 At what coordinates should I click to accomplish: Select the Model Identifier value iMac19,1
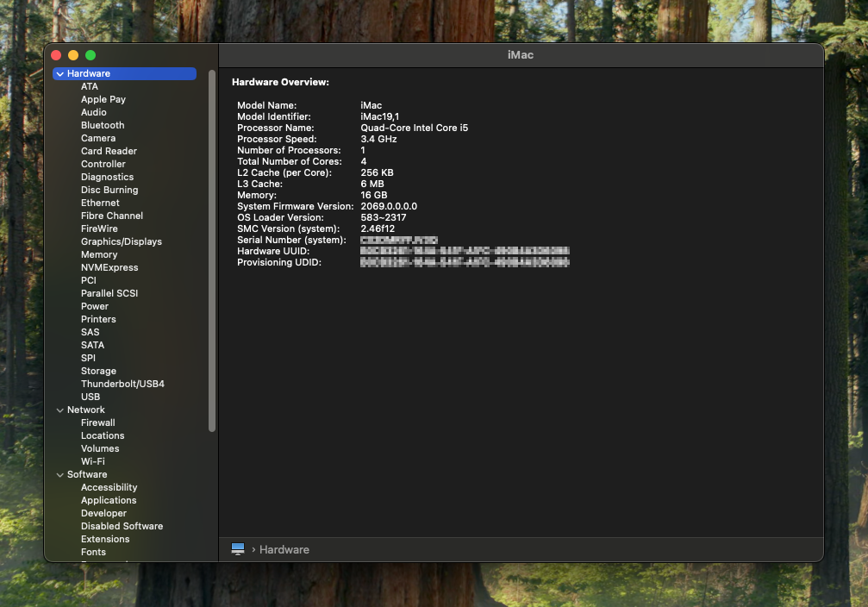[x=380, y=116]
